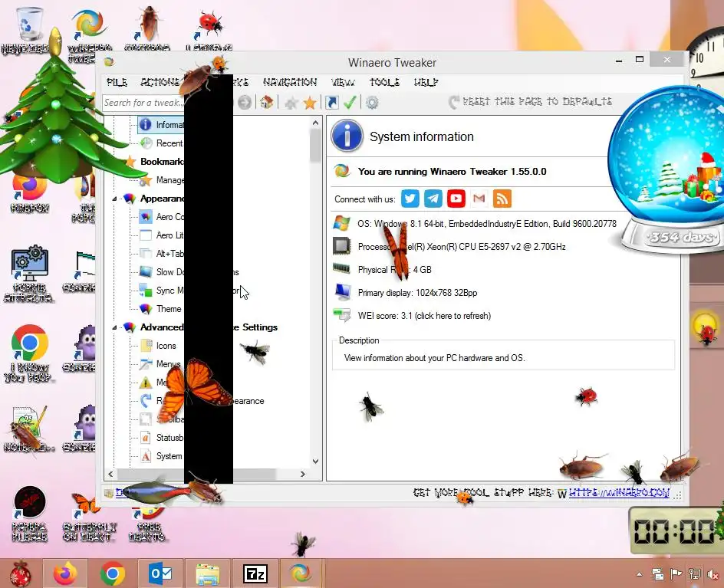This screenshot has width=724, height=588.
Task: Open File Explorer from the taskbar
Action: (x=208, y=573)
